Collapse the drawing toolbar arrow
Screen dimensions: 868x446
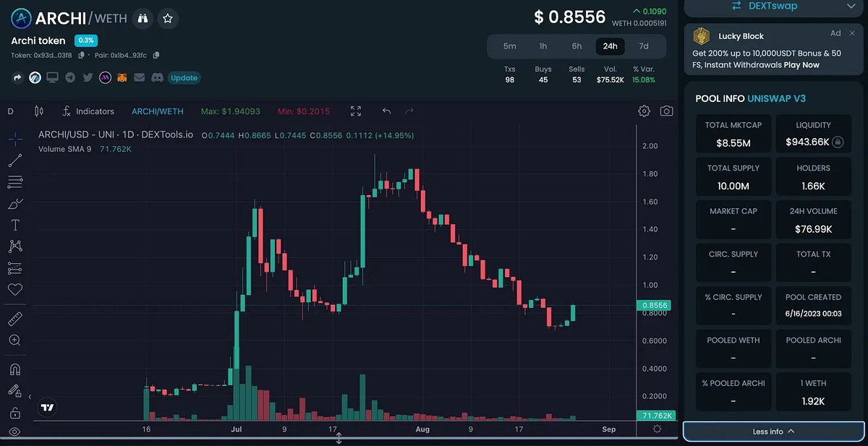30,397
